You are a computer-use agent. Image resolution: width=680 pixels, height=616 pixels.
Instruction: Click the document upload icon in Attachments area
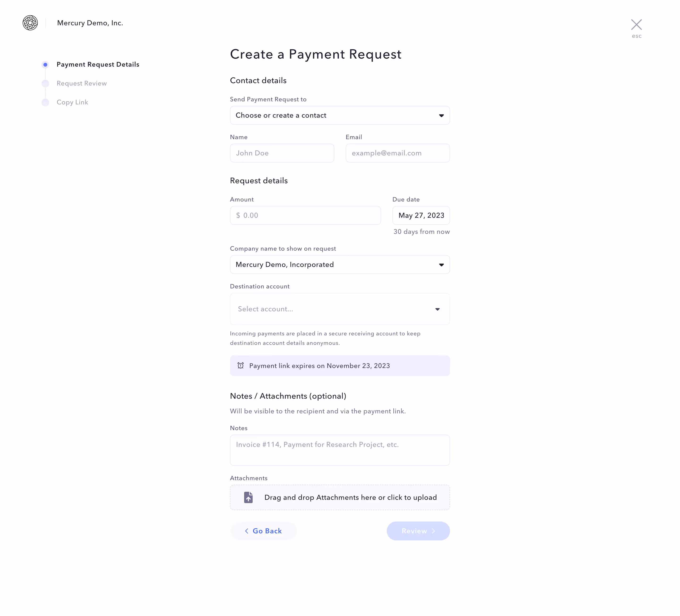click(x=249, y=497)
